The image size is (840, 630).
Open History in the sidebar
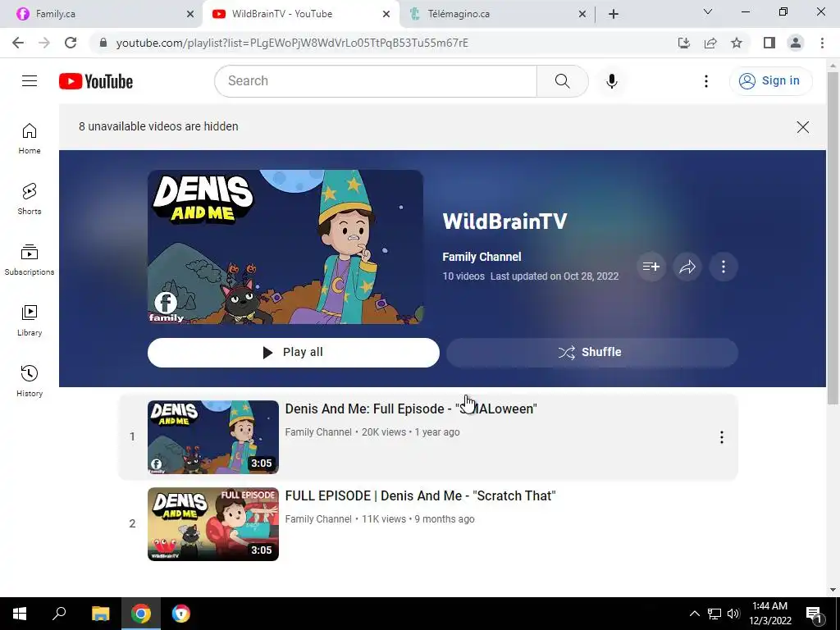coord(30,381)
